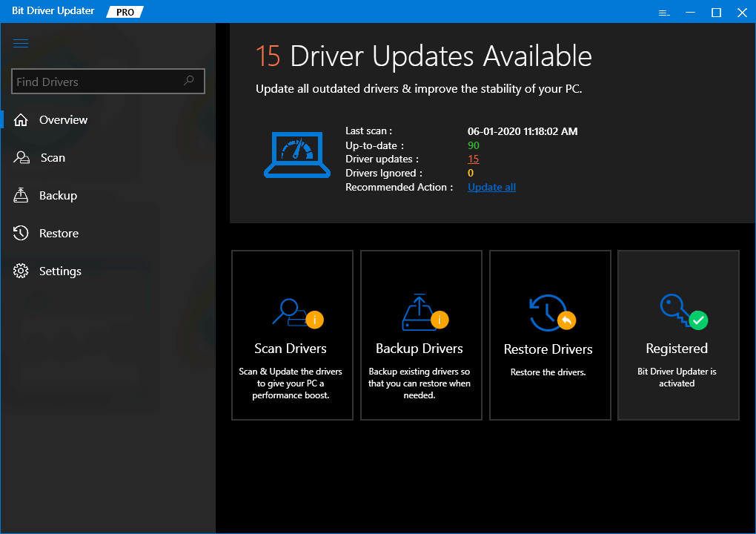Click the Restore history icon in sidebar
The width and height of the screenshot is (756, 534).
[x=21, y=233]
